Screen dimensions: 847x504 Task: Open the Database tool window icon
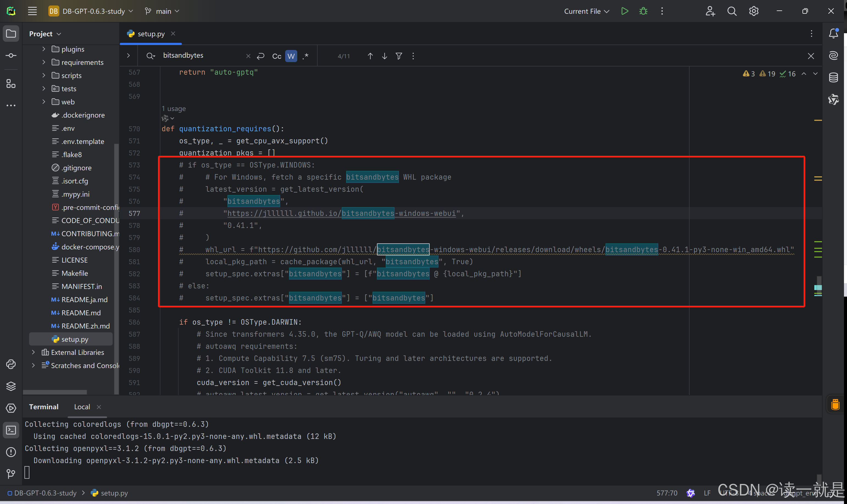(834, 78)
